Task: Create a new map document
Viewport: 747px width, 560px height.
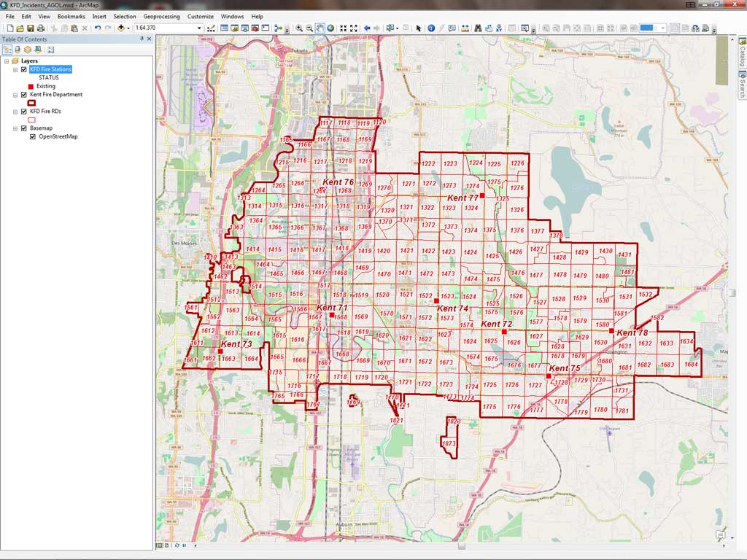Action: (x=10, y=28)
